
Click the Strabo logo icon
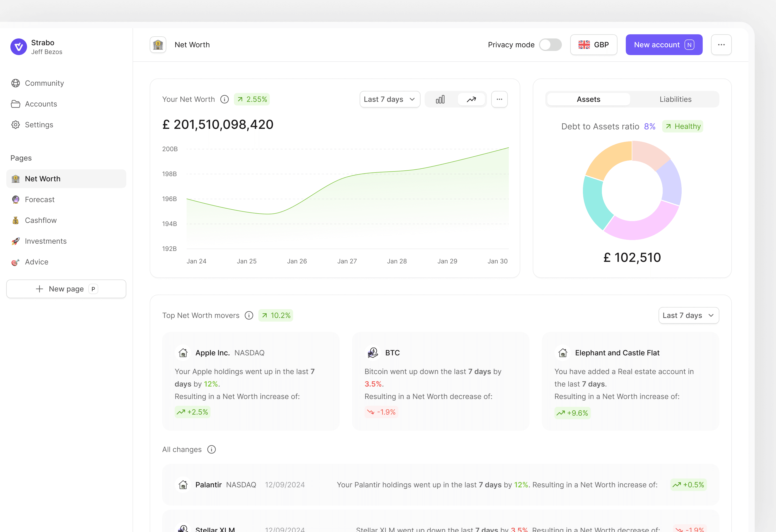pyautogui.click(x=19, y=47)
